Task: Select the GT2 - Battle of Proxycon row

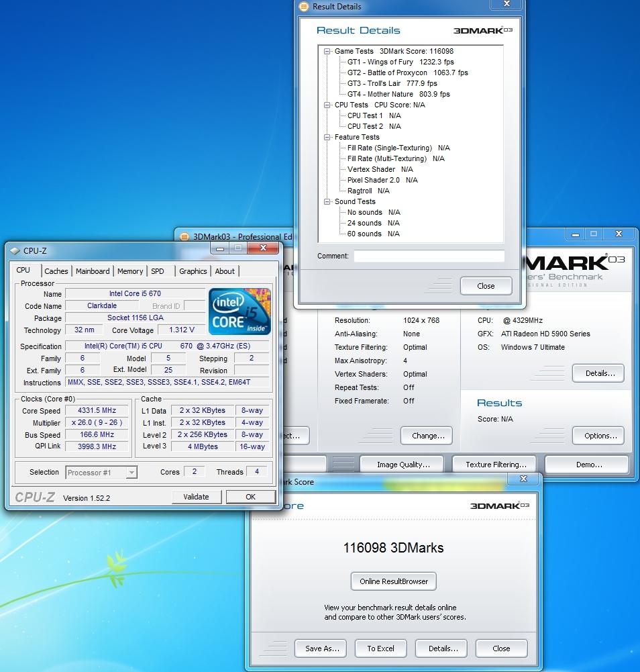Action: pos(407,73)
